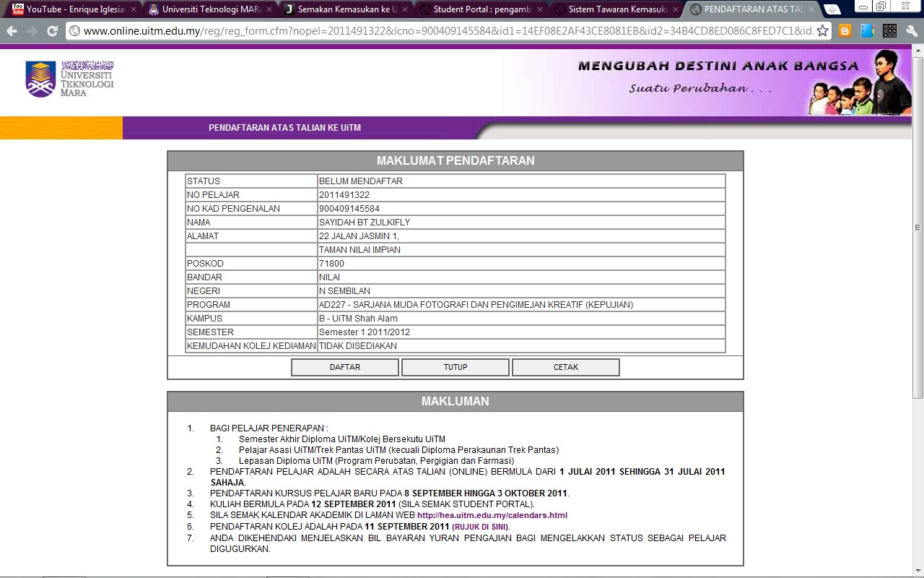The image size is (924, 578).
Task: Click the BANDAR value NILAI
Action: click(329, 277)
